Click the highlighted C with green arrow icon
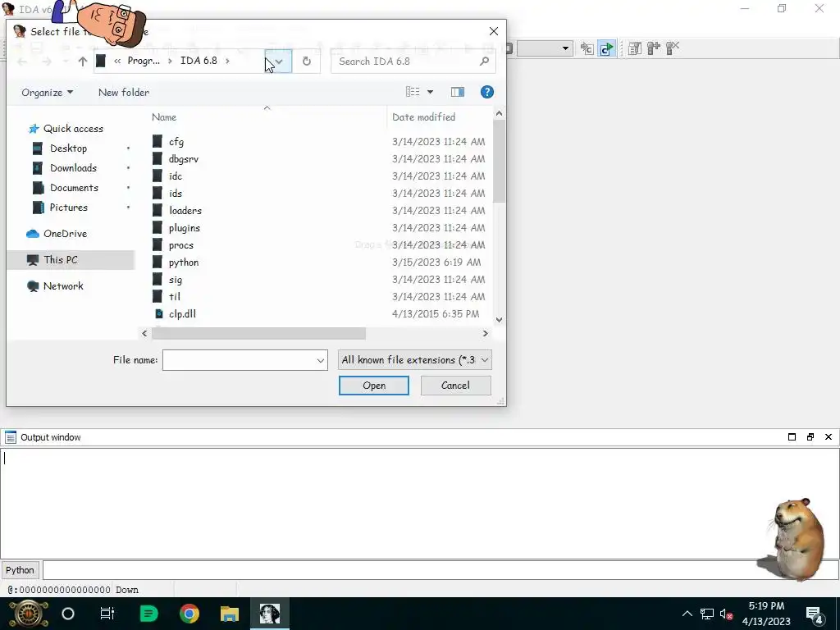Image resolution: width=840 pixels, height=630 pixels. tap(606, 48)
